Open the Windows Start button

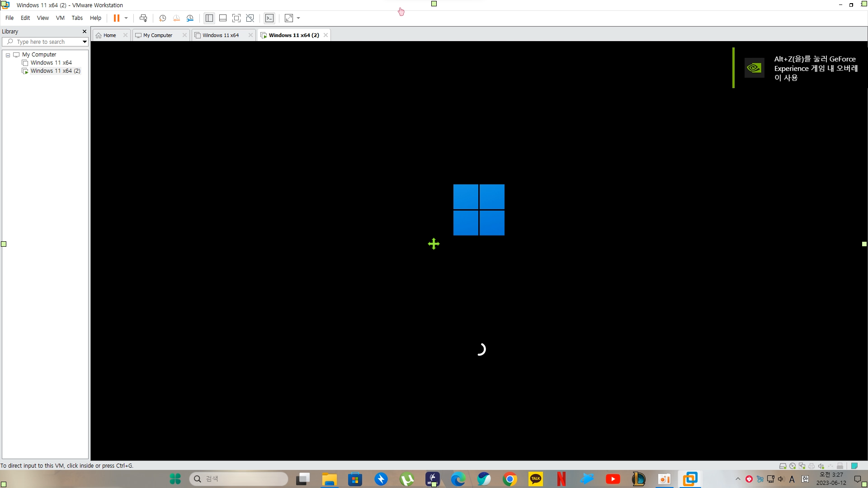pyautogui.click(x=175, y=479)
